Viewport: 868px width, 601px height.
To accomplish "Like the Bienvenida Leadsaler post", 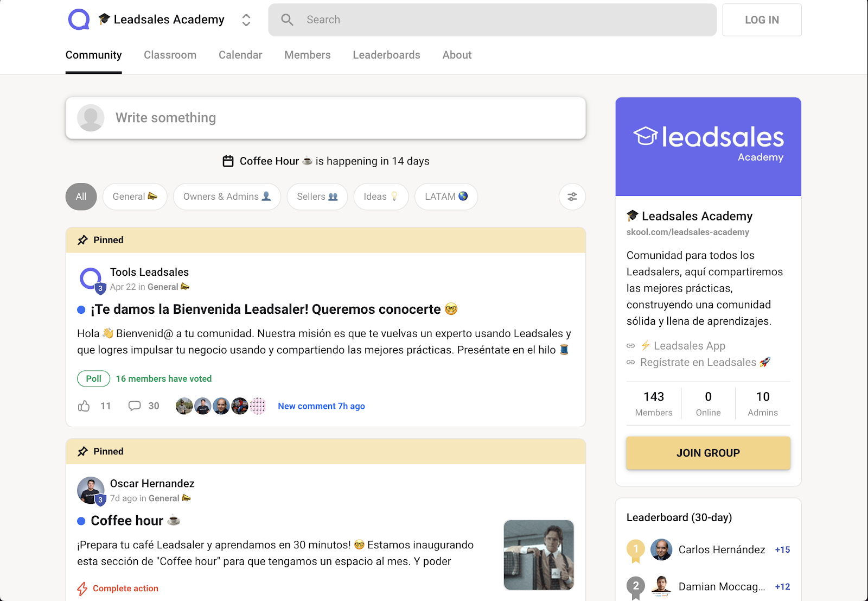I will point(84,406).
